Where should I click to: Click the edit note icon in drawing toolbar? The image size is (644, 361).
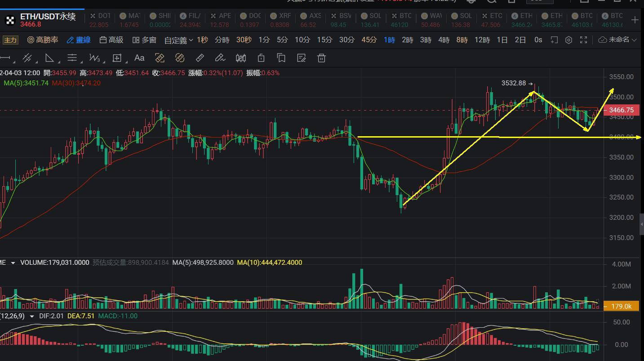[x=302, y=58]
